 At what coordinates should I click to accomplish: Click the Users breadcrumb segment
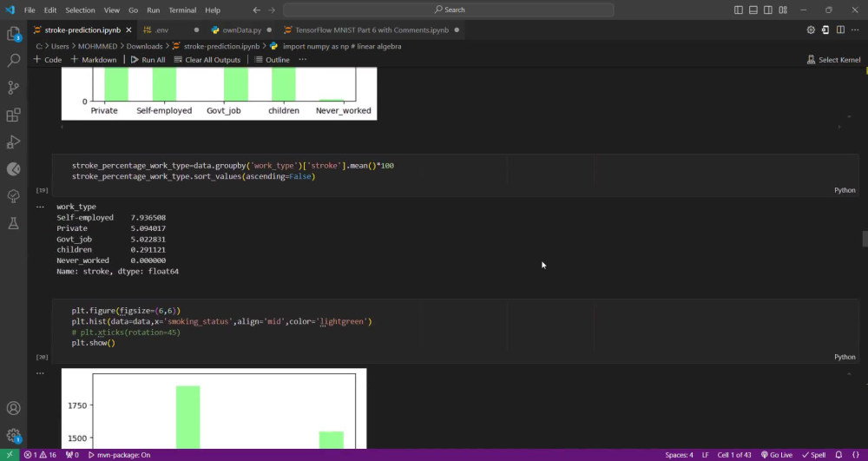(x=60, y=47)
